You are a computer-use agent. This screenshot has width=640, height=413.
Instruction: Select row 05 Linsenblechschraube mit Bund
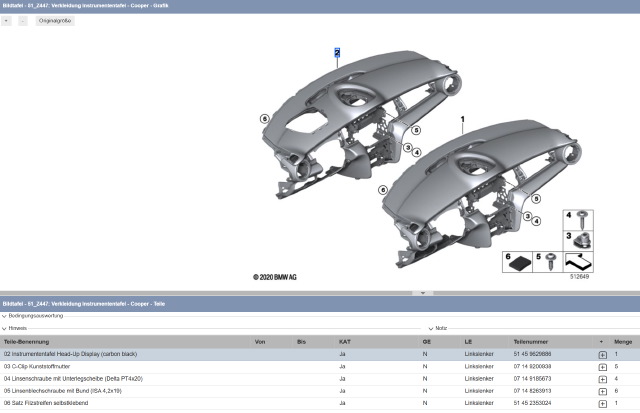(320, 391)
